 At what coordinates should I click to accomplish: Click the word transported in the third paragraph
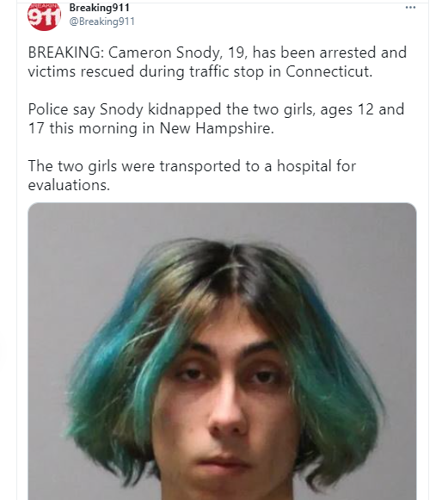tap(199, 166)
